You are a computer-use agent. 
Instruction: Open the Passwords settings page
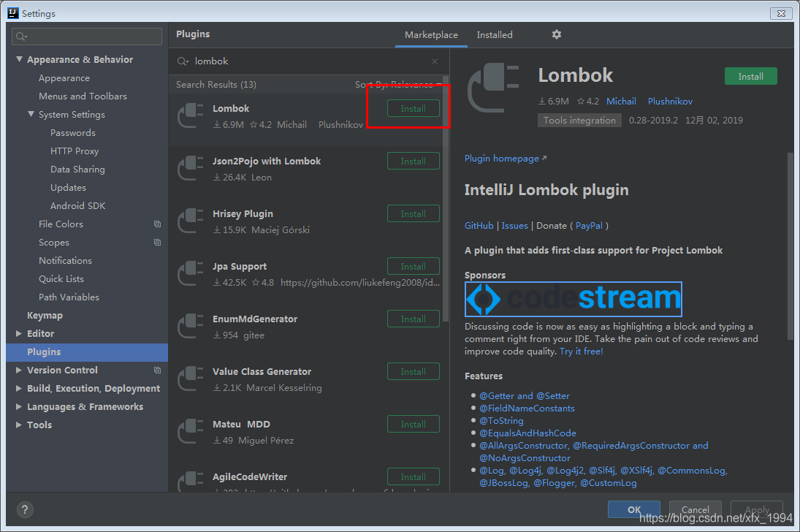(73, 133)
